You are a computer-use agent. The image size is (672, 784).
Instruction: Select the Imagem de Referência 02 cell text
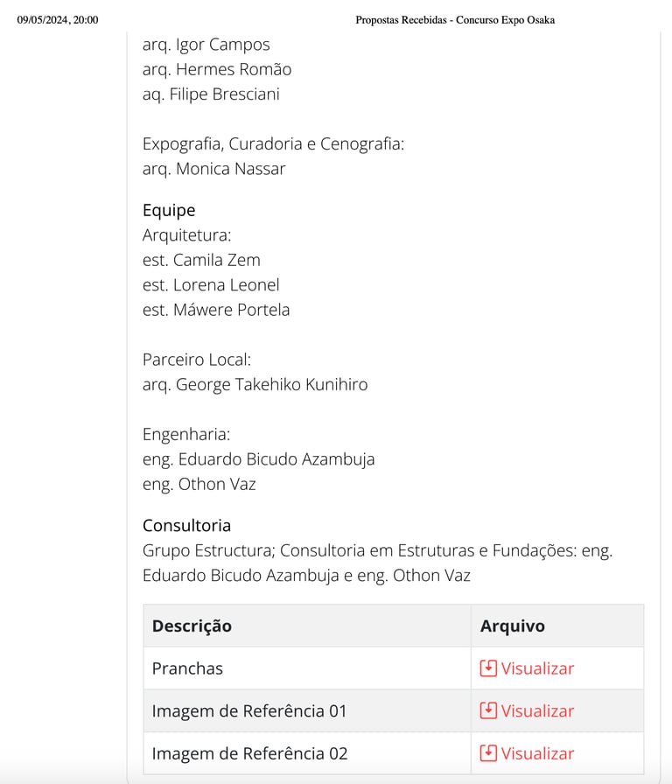[249, 753]
